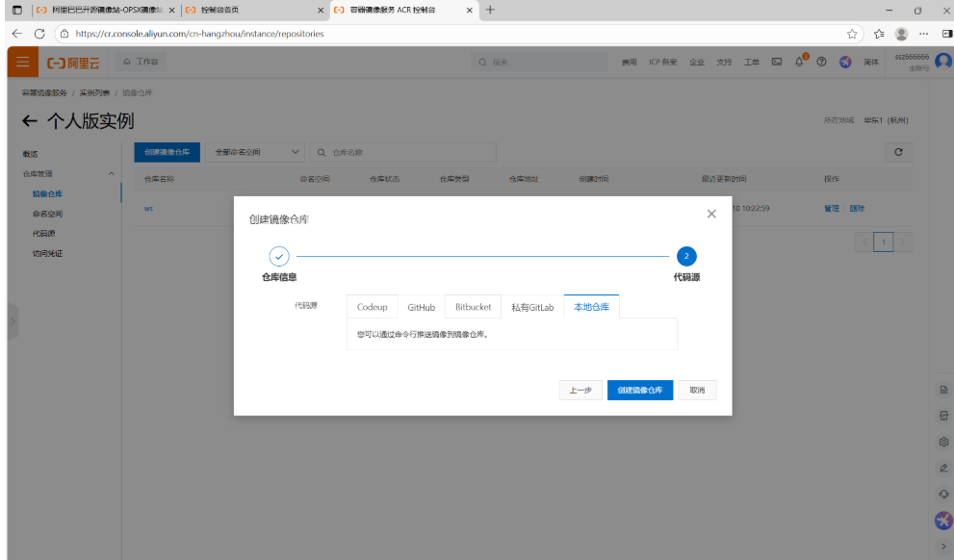Click the Aliyun logo
The height and width of the screenshot is (560, 954).
point(73,62)
